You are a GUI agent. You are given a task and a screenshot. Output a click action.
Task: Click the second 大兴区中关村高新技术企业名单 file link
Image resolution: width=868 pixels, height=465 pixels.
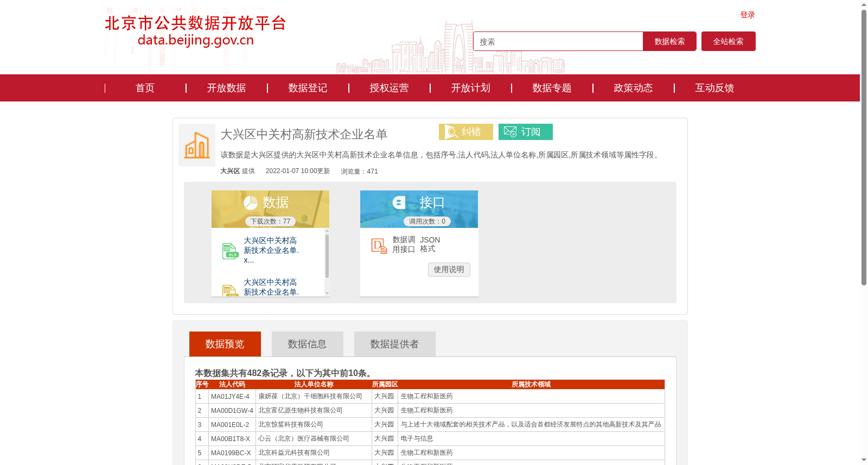(271, 287)
